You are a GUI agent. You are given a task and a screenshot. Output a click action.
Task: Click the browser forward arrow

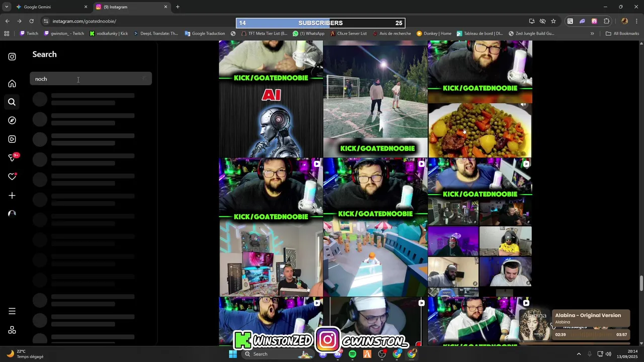click(x=19, y=21)
